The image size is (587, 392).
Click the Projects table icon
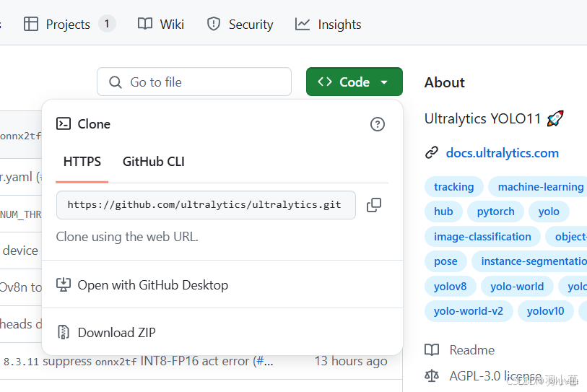31,24
